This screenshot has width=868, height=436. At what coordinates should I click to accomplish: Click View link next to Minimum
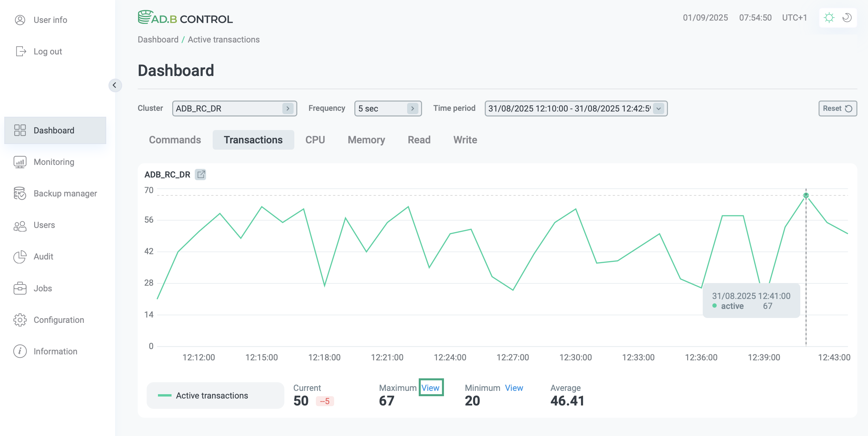pyautogui.click(x=514, y=388)
